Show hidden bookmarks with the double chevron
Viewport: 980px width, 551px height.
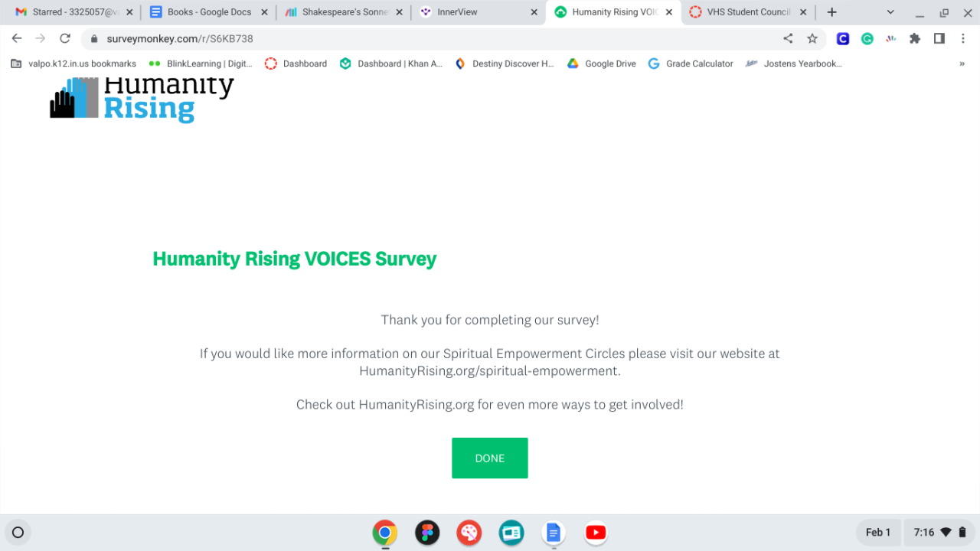pyautogui.click(x=962, y=64)
